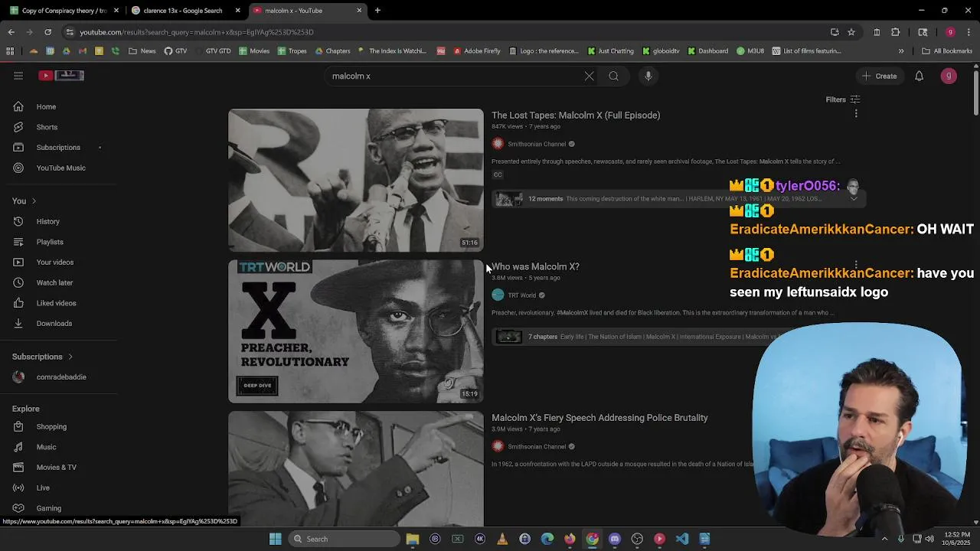Switch to clarence 13x Google Search tab
Image resolution: width=980 pixels, height=551 pixels.
tap(184, 11)
